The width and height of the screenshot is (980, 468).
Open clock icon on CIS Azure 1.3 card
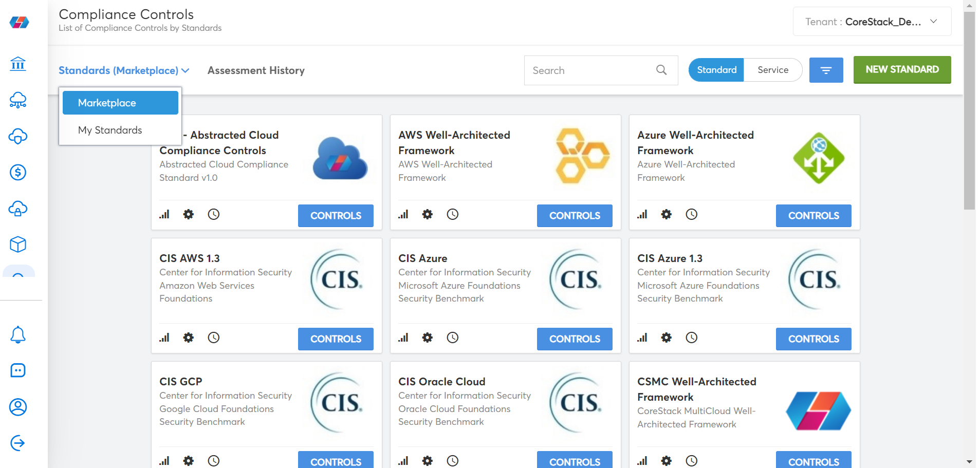[692, 338]
